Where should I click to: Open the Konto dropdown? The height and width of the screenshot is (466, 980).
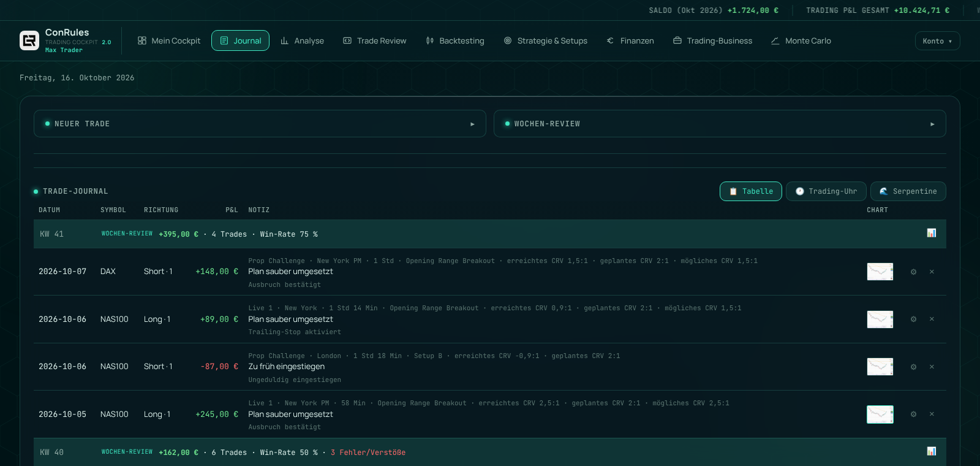point(937,41)
